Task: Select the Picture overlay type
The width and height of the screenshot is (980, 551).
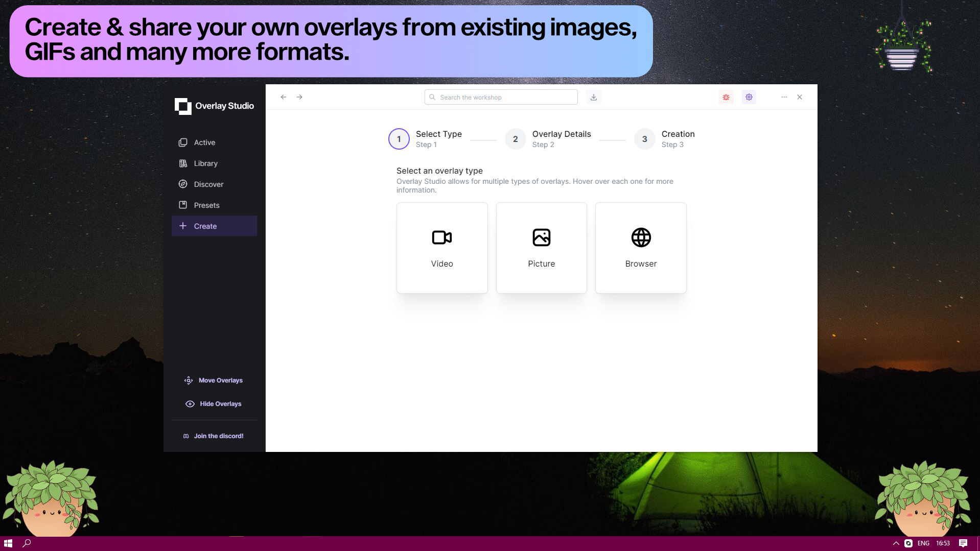Action: [541, 248]
